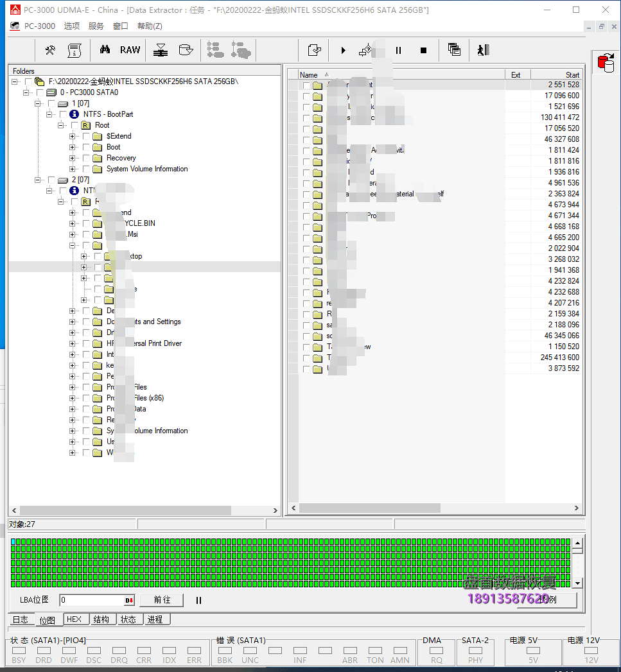Click pause icon beside 前往 button

(198, 600)
